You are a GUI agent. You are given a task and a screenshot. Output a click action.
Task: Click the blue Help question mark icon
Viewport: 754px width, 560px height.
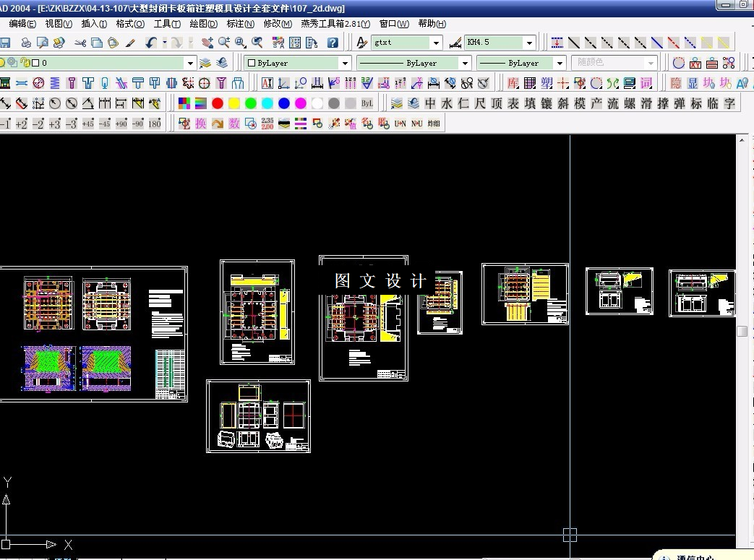pyautogui.click(x=333, y=43)
